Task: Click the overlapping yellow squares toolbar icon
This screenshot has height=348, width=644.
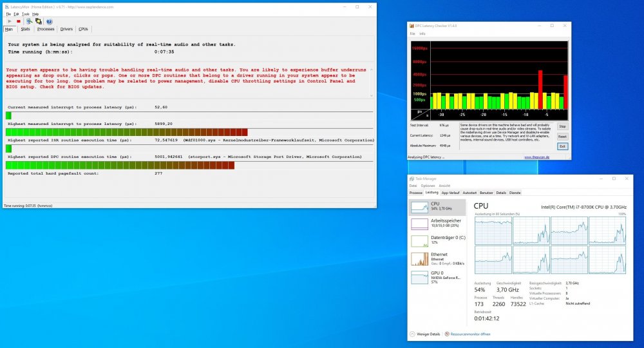Action: (38, 21)
